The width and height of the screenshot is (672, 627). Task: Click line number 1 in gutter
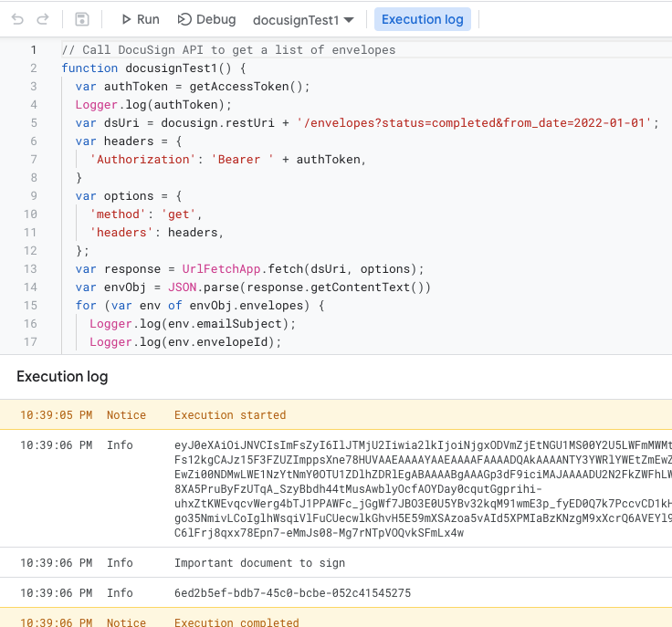point(34,50)
